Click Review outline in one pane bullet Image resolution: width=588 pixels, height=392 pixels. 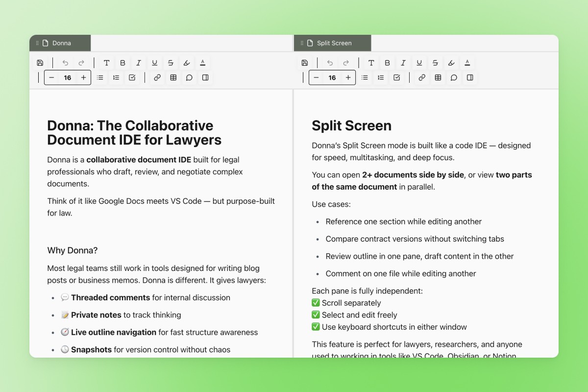coord(420,256)
